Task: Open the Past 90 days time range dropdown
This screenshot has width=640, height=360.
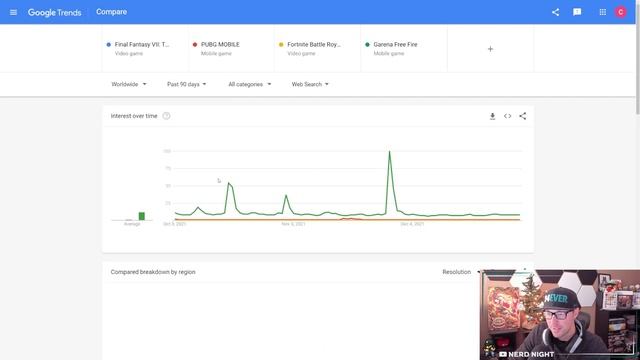Action: coord(187,84)
